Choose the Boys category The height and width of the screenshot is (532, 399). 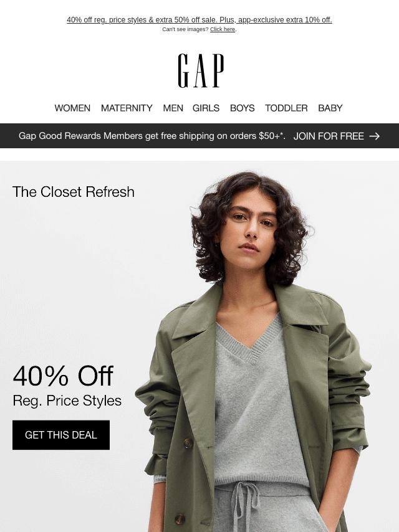tap(242, 108)
